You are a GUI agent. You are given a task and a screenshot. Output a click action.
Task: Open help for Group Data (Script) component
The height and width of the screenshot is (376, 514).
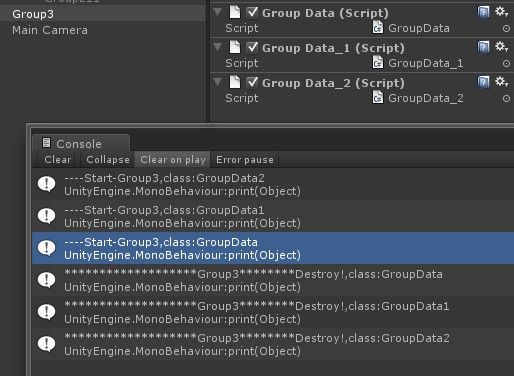[x=483, y=12]
